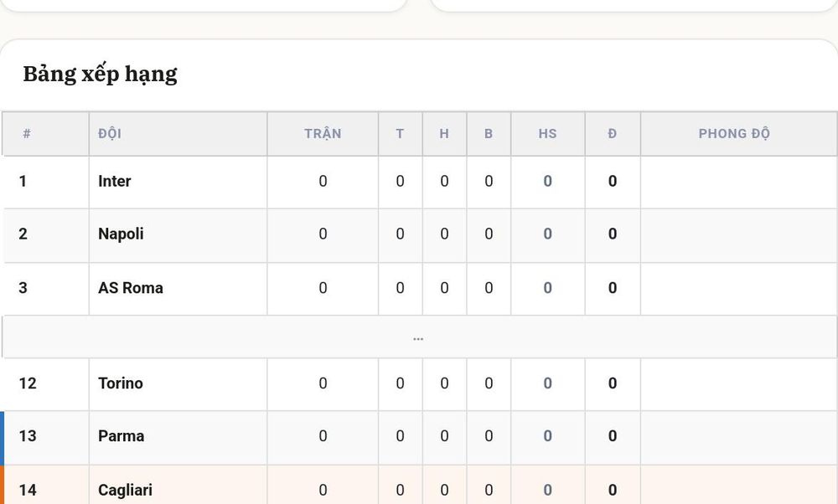Select rank 13 cell for Parma
This screenshot has height=504, width=838.
(28, 436)
